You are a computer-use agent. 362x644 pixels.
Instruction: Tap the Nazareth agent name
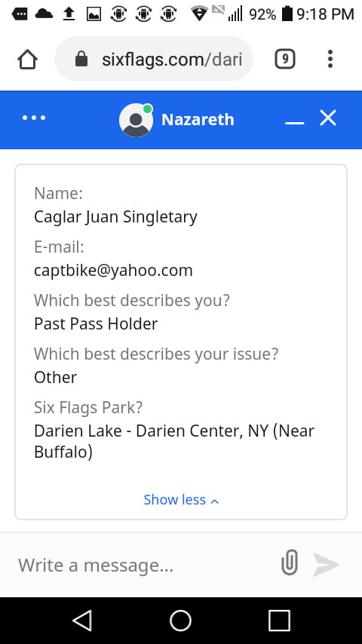coord(198,119)
